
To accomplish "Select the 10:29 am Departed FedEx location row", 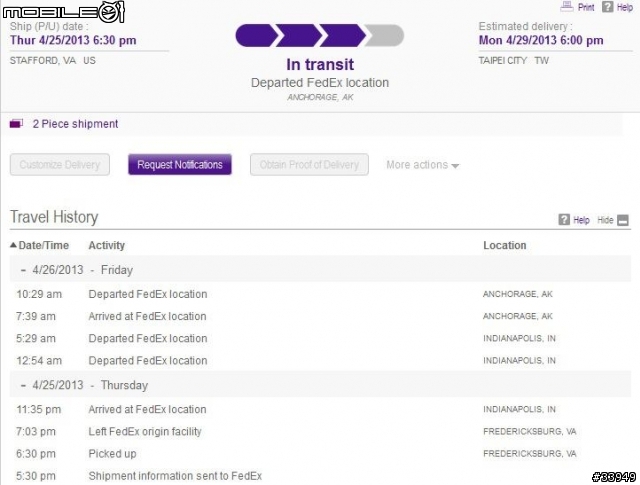I will pos(320,294).
